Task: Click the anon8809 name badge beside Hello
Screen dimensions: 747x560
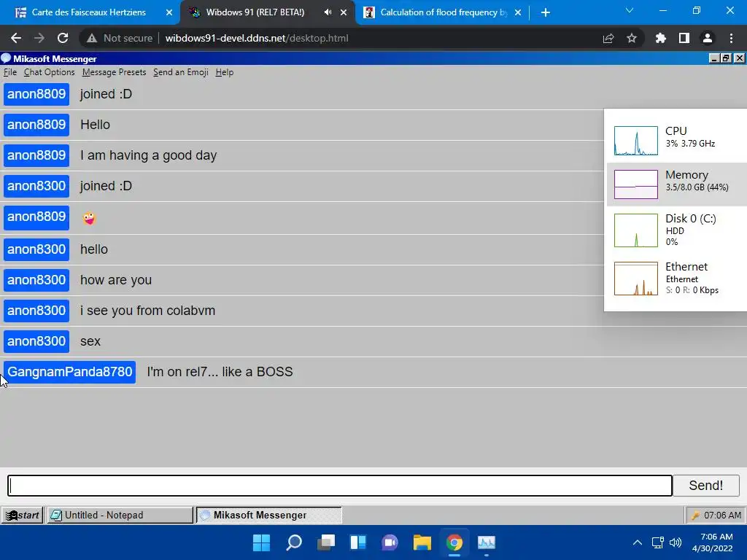Action: 36,125
